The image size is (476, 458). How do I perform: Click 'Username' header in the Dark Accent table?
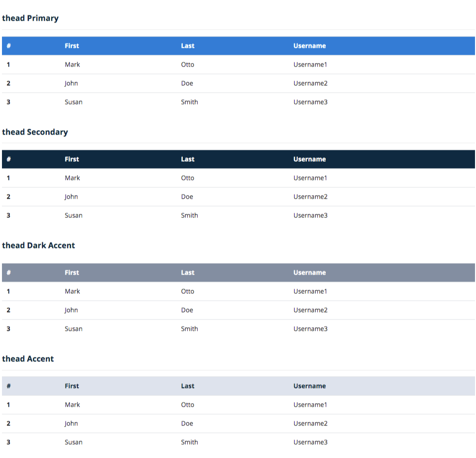coord(309,273)
